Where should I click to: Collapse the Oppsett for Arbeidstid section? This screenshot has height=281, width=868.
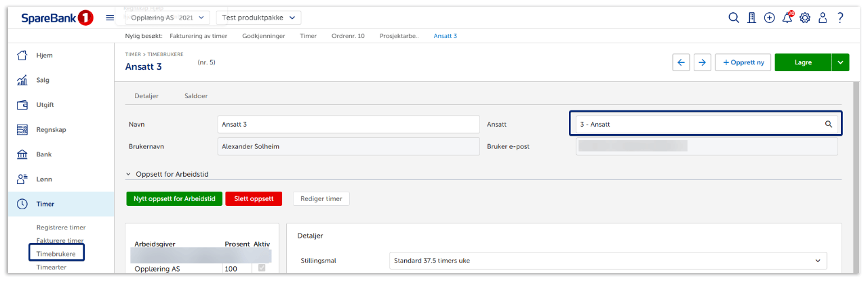(128, 174)
